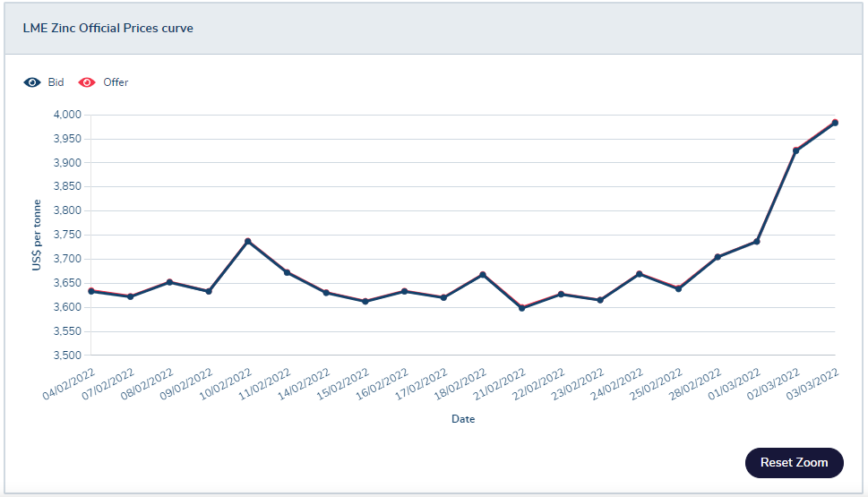Screen dimensions: 868x497
Task: Toggle the Offer series eye icon
Action: point(87,82)
